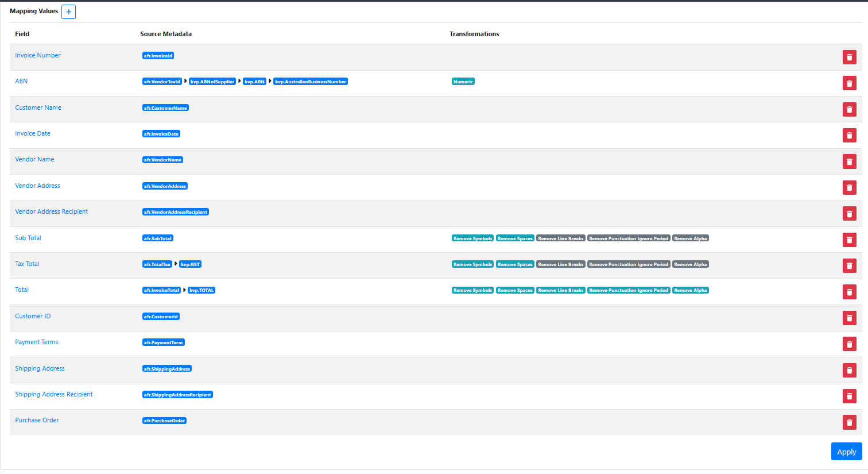
Task: Click Remove Line Breaks tag in Total row
Action: click(x=560, y=290)
